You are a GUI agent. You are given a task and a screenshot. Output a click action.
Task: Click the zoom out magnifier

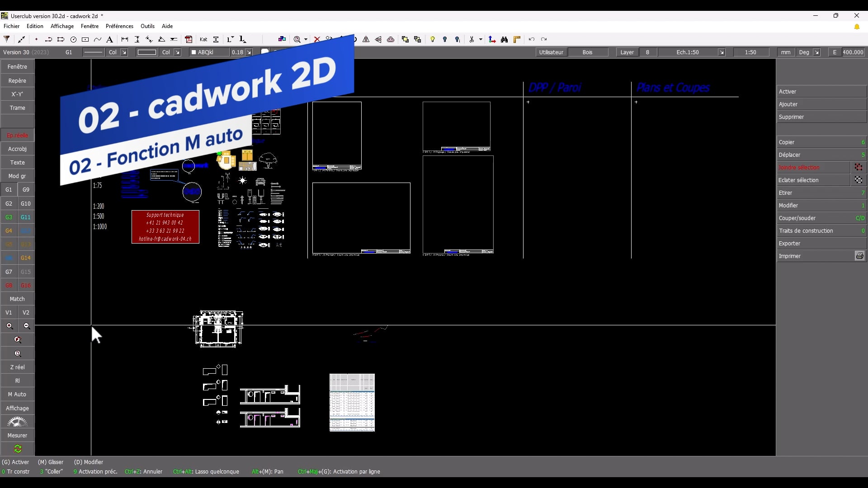[x=26, y=326]
